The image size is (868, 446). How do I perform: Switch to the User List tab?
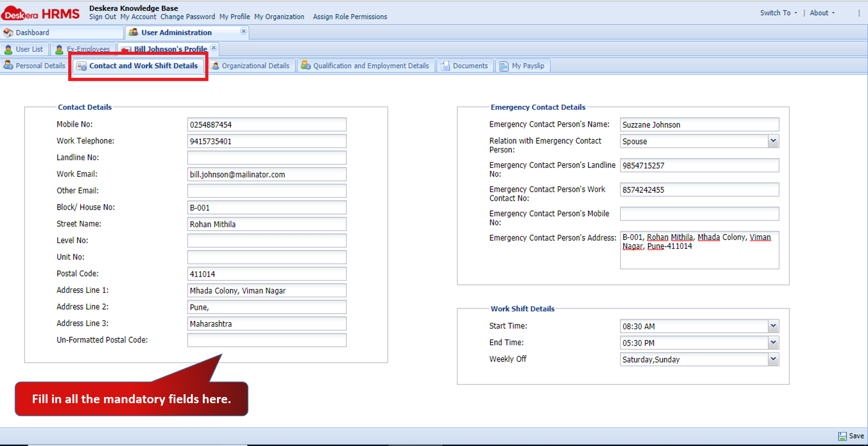[24, 49]
